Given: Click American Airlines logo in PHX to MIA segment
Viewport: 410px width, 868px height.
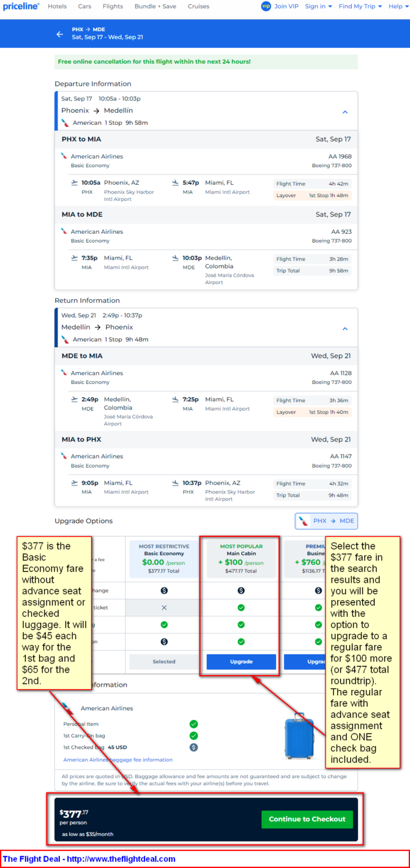Looking at the screenshot, I should pyautogui.click(x=64, y=156).
